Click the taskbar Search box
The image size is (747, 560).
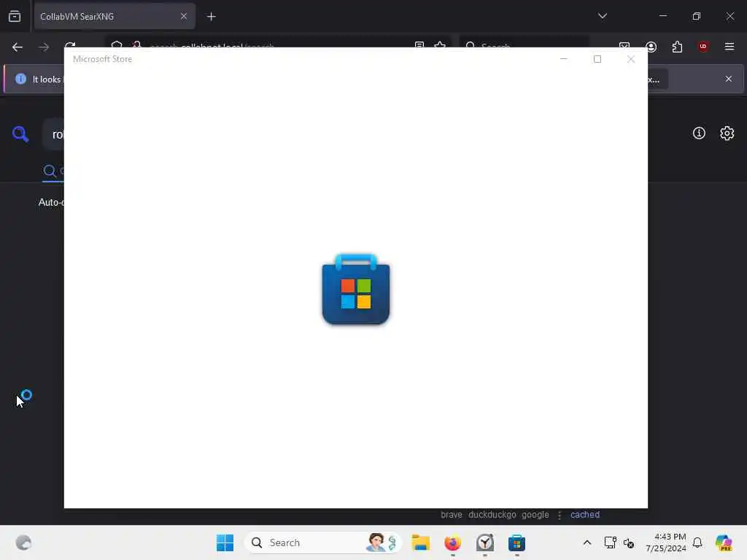323,542
